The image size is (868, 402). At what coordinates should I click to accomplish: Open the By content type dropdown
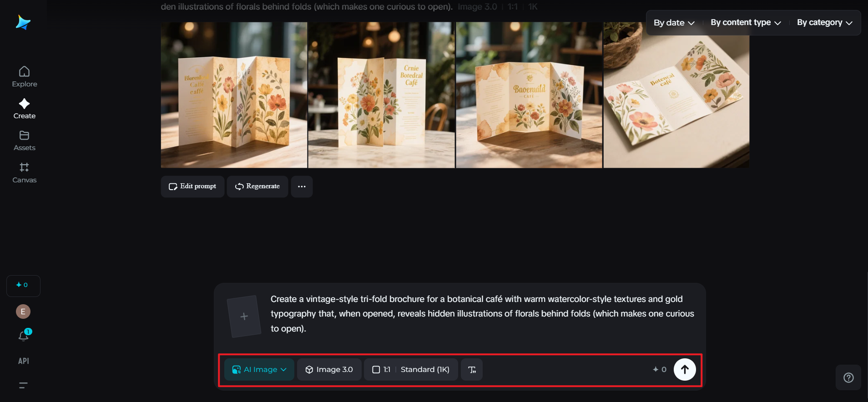pyautogui.click(x=745, y=23)
